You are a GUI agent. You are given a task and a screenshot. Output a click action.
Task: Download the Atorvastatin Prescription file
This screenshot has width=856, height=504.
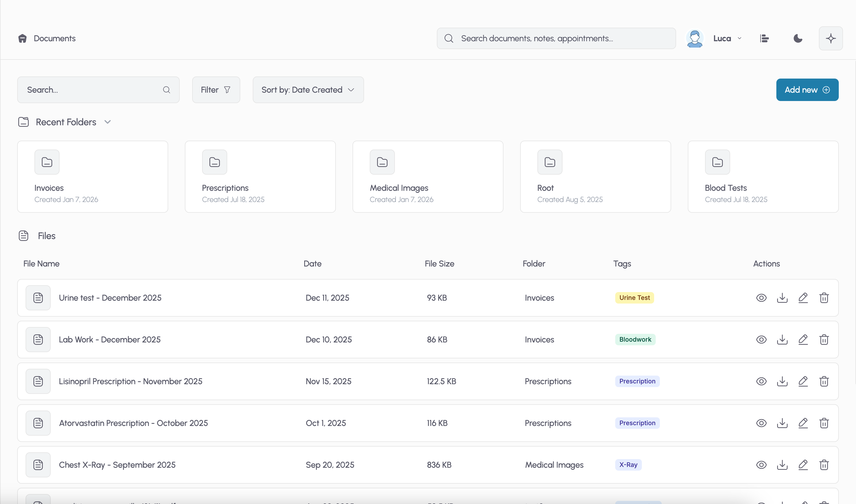[782, 423]
